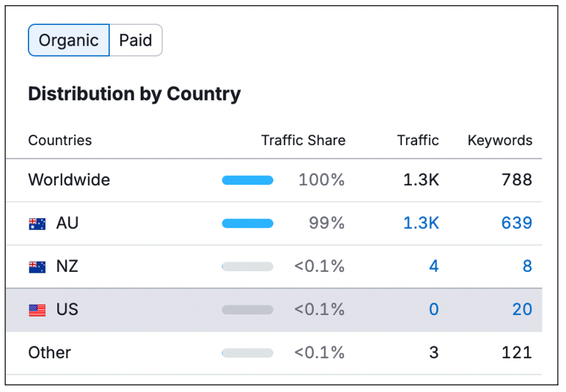Select the Worldwide row label
566x392 pixels.
coord(69,180)
